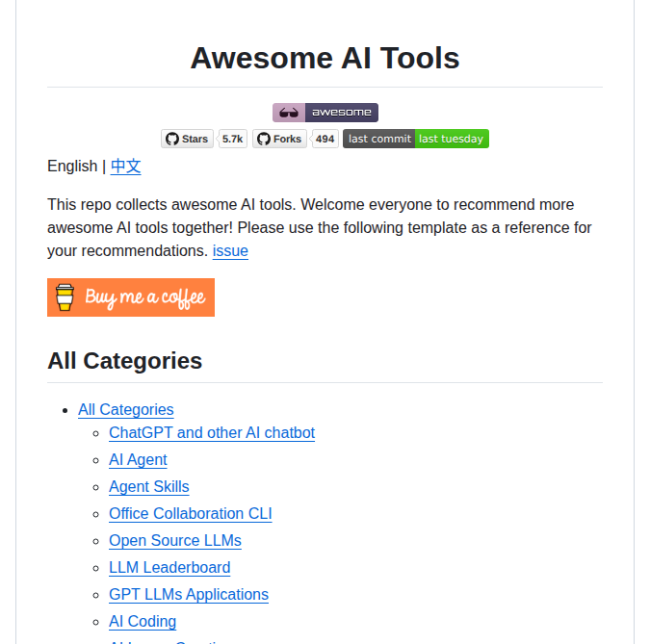The height and width of the screenshot is (644, 650).
Task: Go to the AI Coding section
Action: click(143, 621)
